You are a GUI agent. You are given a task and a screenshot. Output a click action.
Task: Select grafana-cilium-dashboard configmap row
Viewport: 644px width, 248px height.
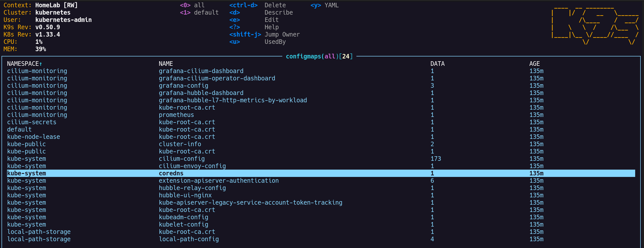click(x=321, y=71)
